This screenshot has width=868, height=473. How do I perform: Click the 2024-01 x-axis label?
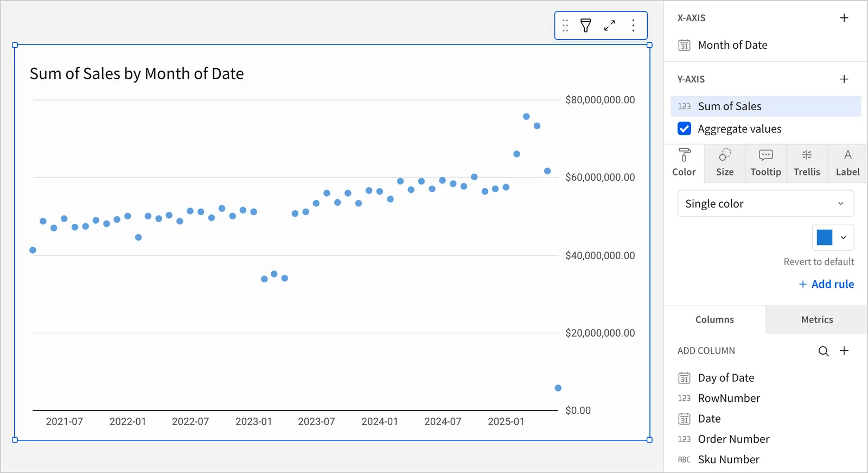point(380,422)
